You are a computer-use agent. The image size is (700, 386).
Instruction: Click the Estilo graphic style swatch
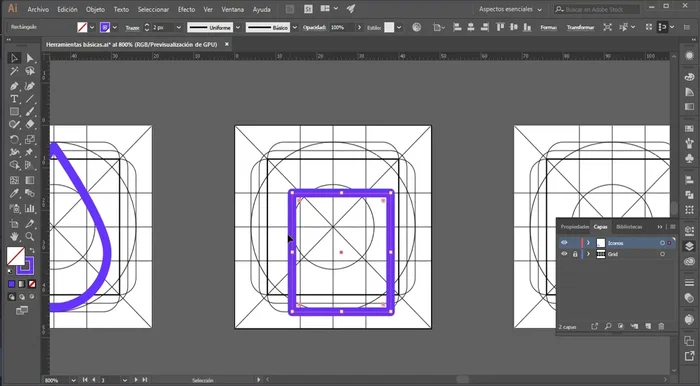(389, 27)
